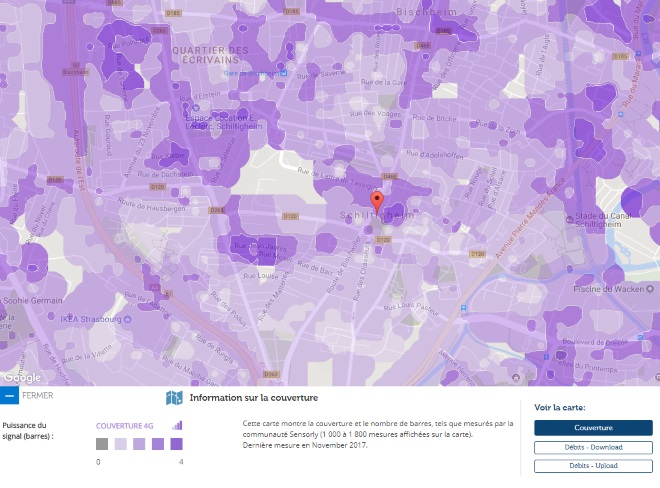Switch map to Débits - Upload
Screen dimensions: 660x488
pos(593,466)
